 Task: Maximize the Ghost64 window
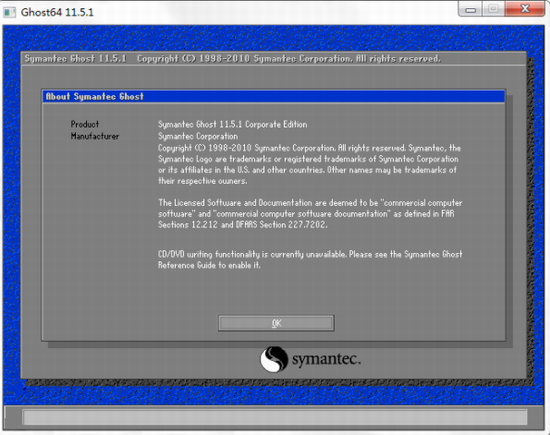click(494, 9)
